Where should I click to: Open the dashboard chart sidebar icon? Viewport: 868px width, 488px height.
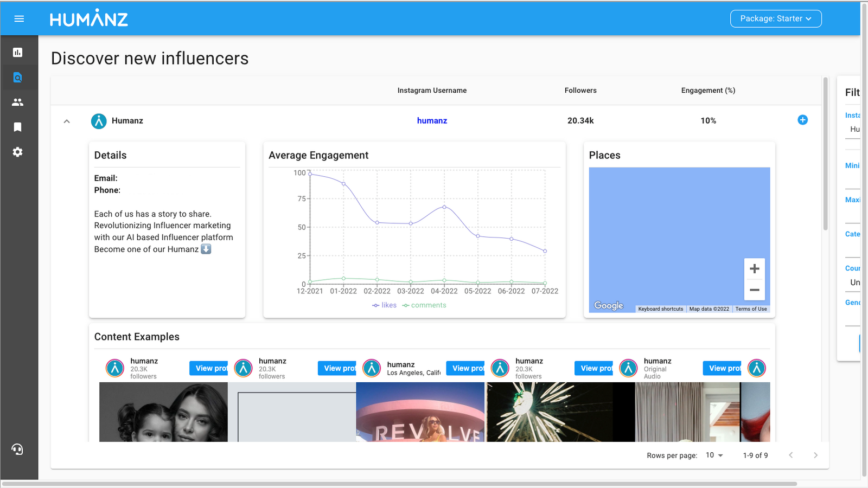[x=18, y=53]
